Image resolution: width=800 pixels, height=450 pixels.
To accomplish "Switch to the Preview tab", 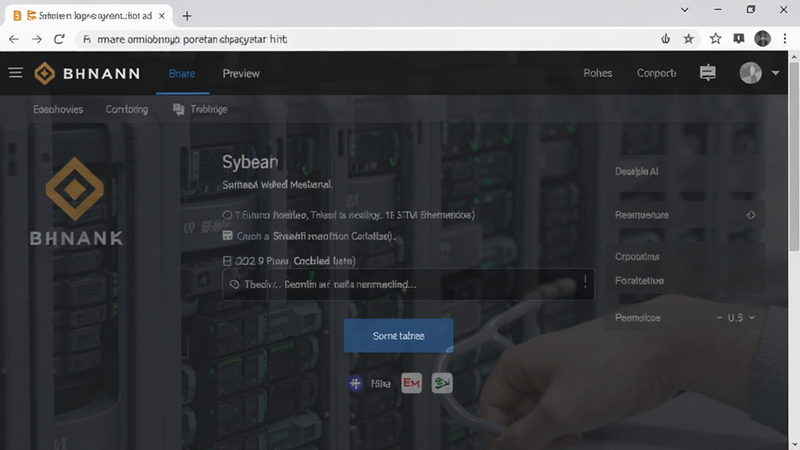I will [241, 73].
